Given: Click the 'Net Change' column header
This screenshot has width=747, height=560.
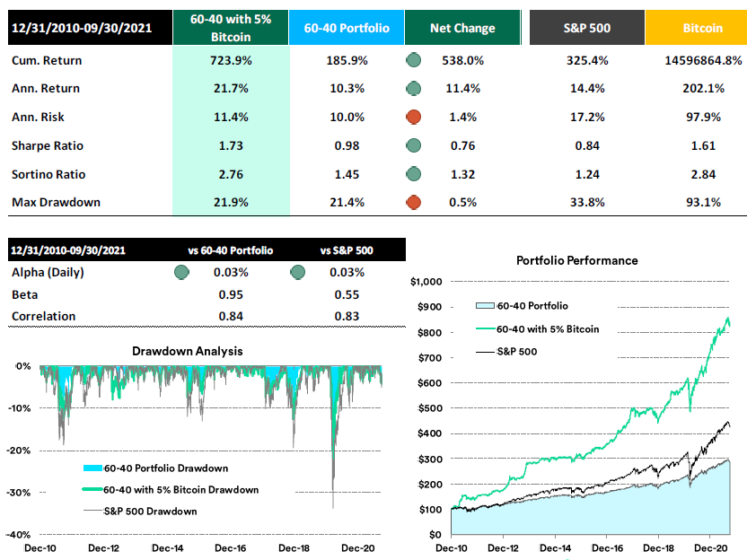Looking at the screenshot, I should pos(462,28).
